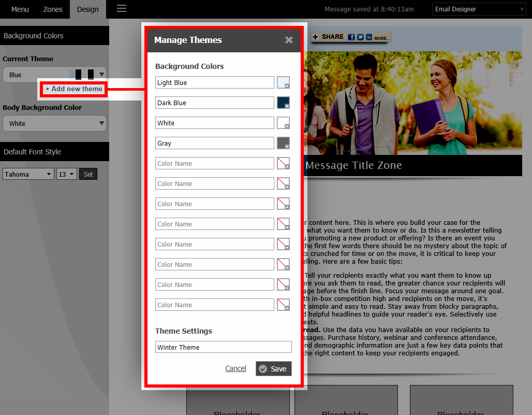Open the Menu tab
This screenshot has width=532, height=415.
coord(20,9)
